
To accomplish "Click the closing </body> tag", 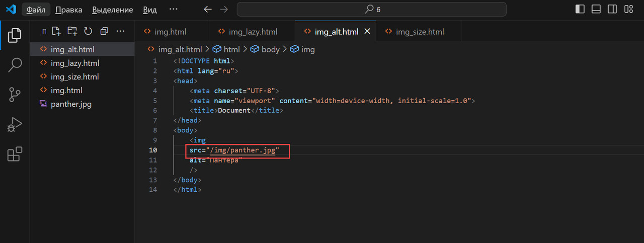I will (x=188, y=180).
